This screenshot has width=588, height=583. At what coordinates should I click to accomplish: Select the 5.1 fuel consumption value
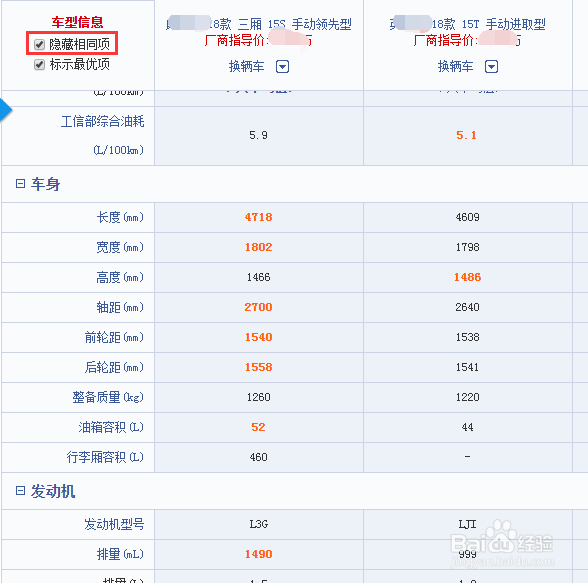466,135
